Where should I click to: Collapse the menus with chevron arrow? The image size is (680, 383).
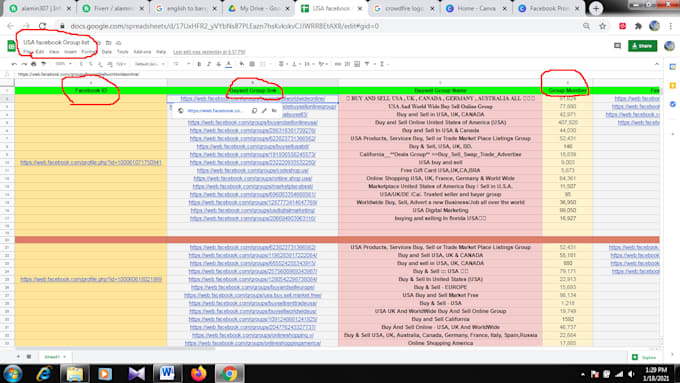657,64
